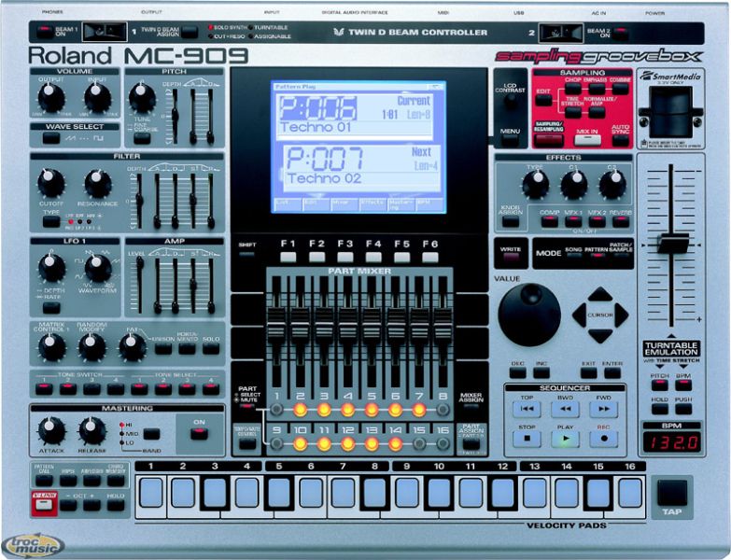Toggle the SOLO button in the synth section
This screenshot has height=560, width=731.
211,348
